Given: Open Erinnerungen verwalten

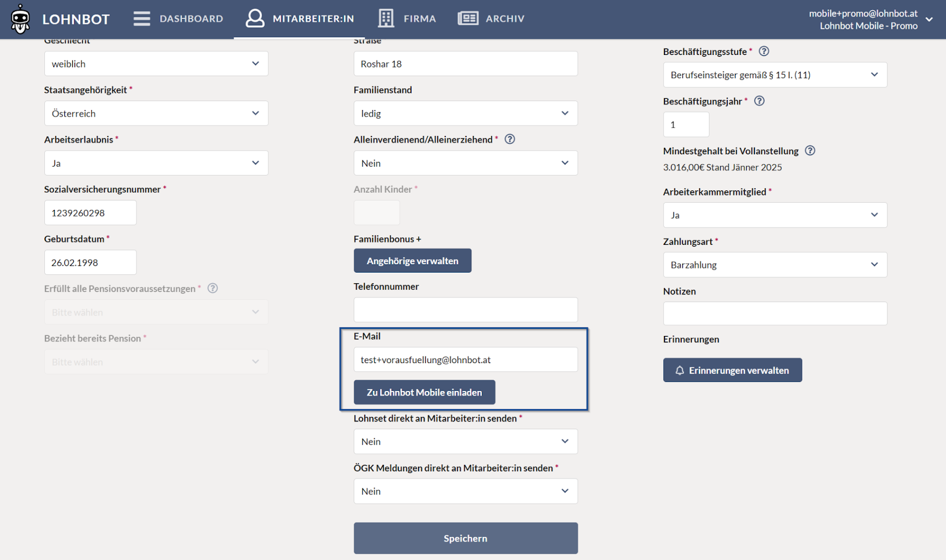Looking at the screenshot, I should tap(733, 370).
